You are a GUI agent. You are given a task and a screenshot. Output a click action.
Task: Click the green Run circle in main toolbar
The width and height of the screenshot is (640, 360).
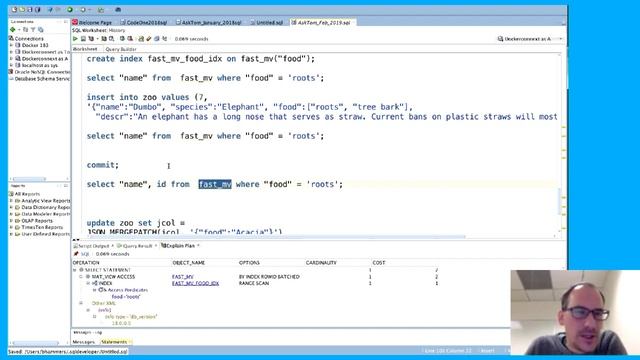[70, 9]
